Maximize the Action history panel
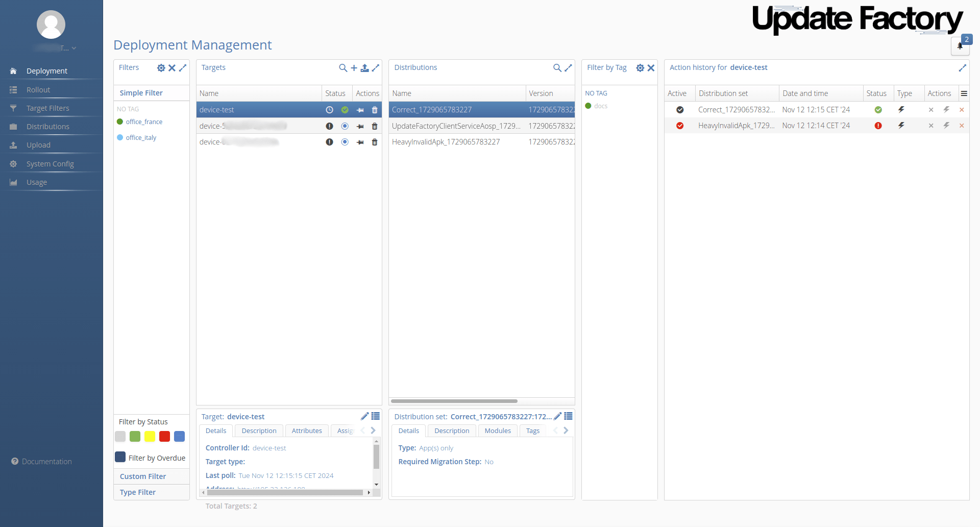The image size is (980, 527). coord(963,68)
